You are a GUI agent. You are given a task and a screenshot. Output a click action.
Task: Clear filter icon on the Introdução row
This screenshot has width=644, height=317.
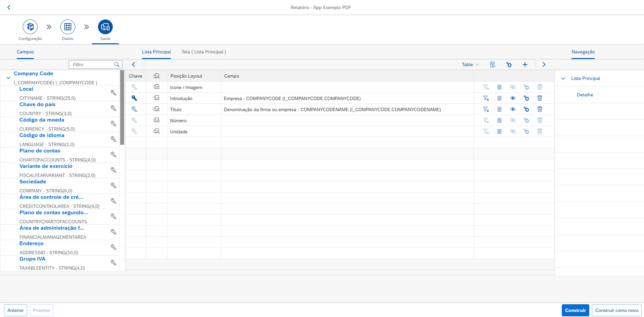[x=486, y=98]
